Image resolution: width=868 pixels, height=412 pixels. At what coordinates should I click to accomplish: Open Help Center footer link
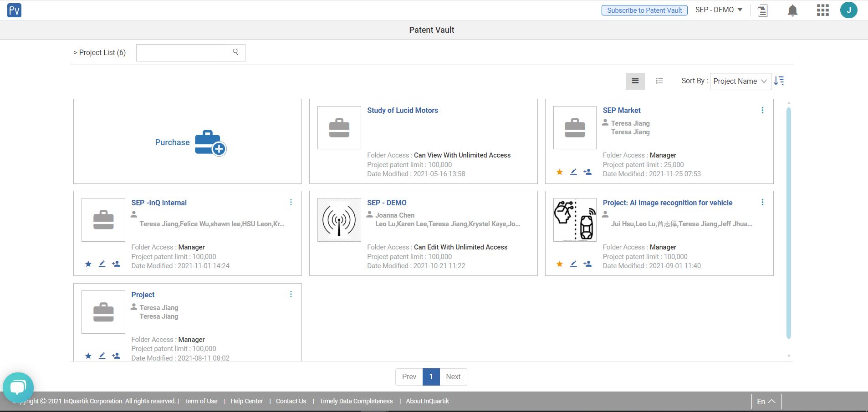246,401
